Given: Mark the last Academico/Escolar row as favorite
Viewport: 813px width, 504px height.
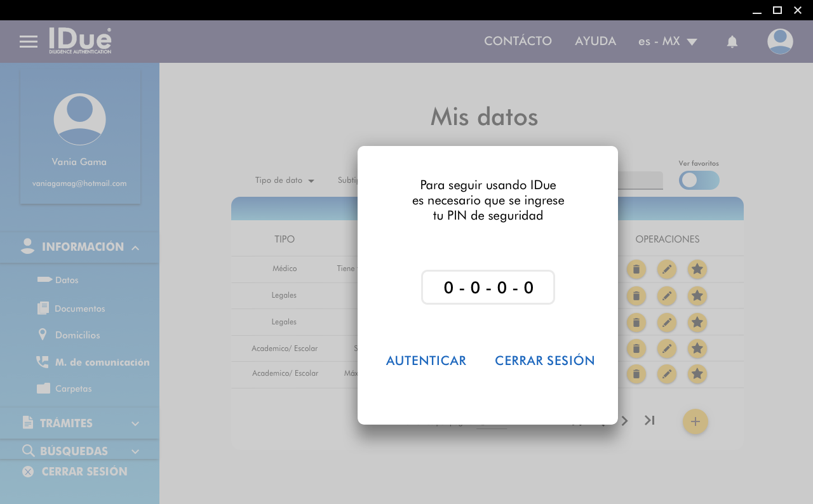Looking at the screenshot, I should 697,374.
